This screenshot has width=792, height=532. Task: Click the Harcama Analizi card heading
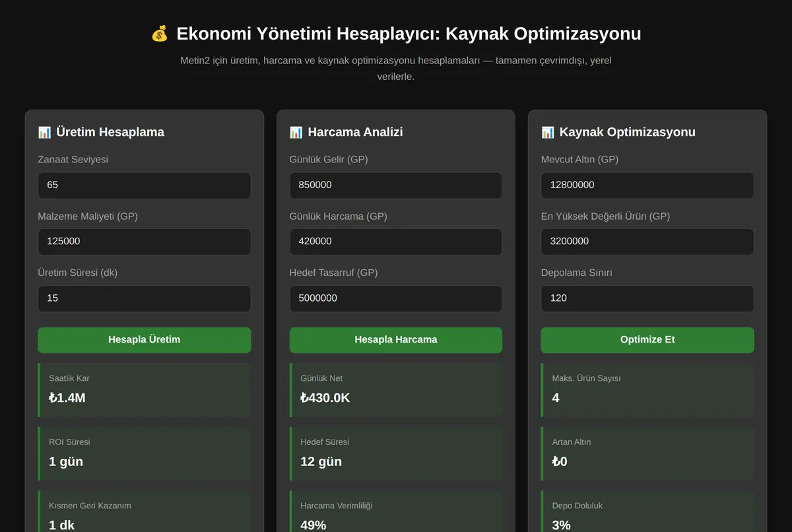coord(355,132)
